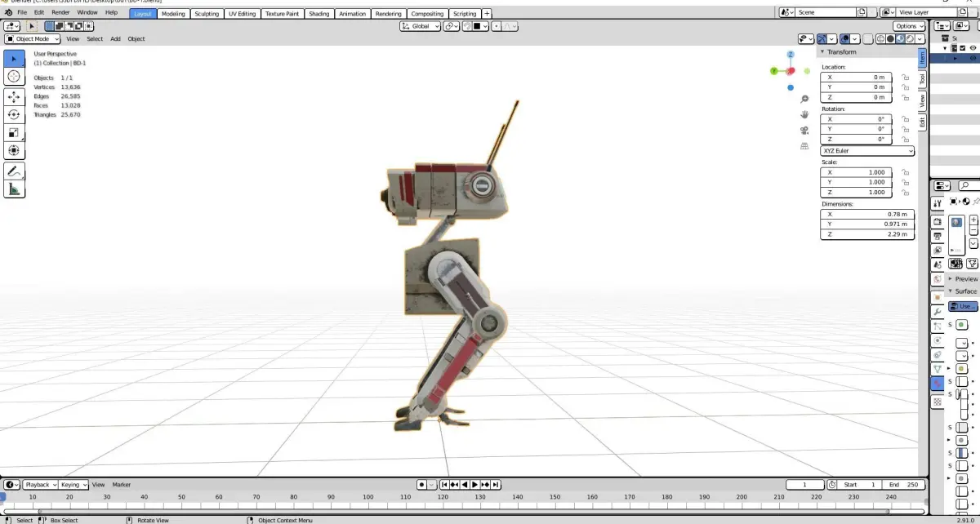Click the new scene icon beside the Scene field

[x=862, y=12]
